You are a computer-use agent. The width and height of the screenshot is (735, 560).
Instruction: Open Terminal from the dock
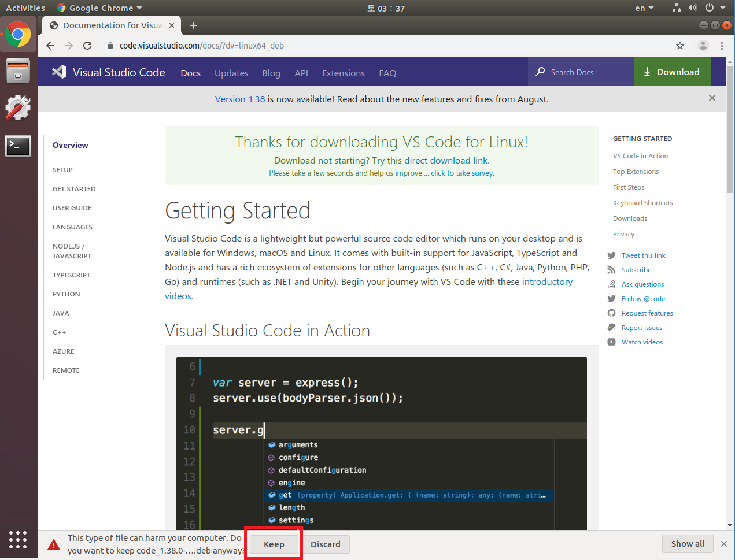coord(18,146)
